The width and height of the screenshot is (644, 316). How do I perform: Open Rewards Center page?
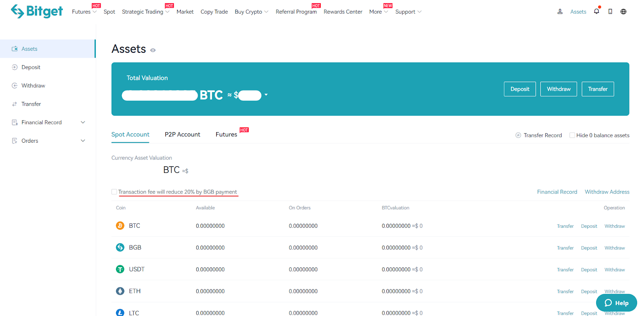343,12
